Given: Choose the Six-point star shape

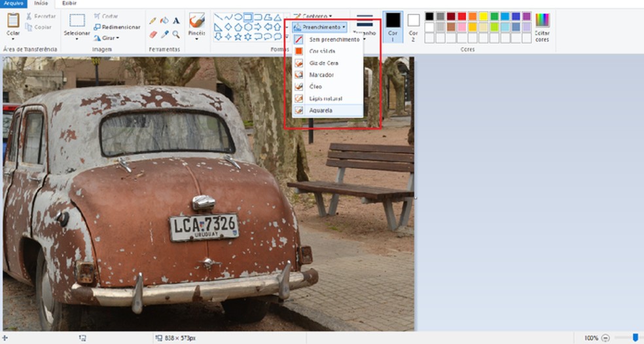Looking at the screenshot, I should [x=247, y=37].
